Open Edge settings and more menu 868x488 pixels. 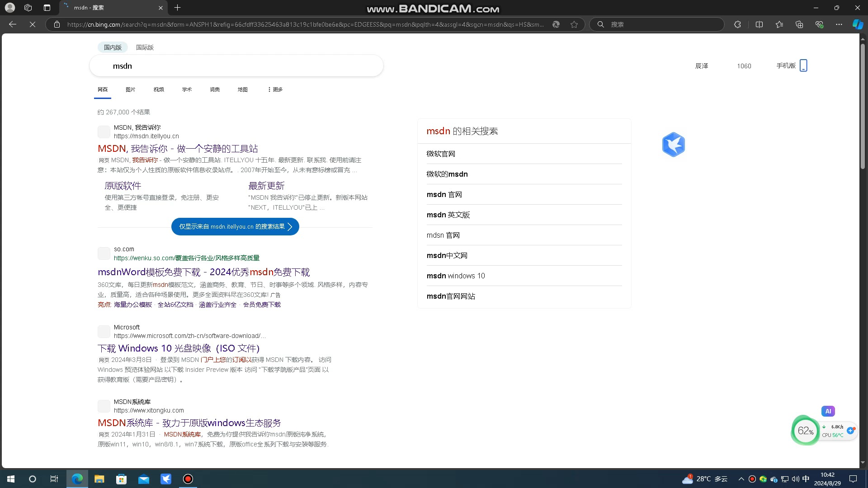pyautogui.click(x=839, y=24)
